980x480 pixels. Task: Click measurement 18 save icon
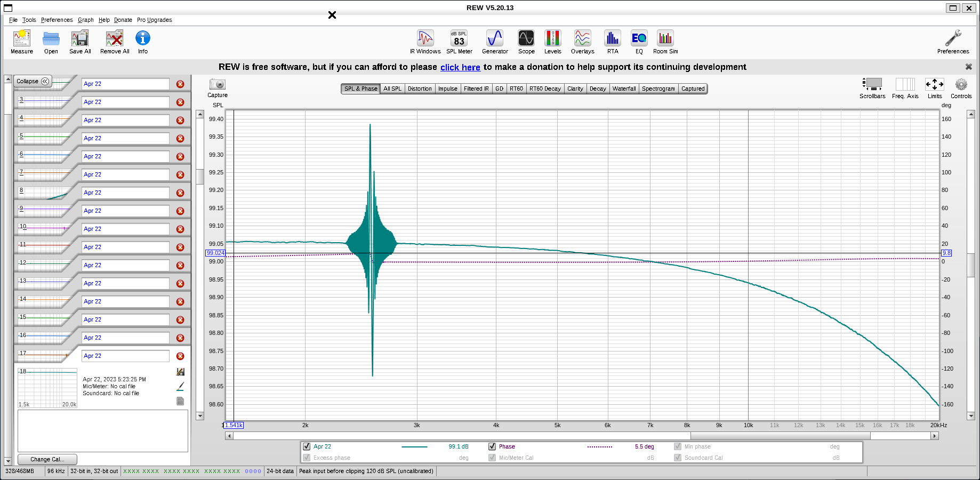click(180, 372)
